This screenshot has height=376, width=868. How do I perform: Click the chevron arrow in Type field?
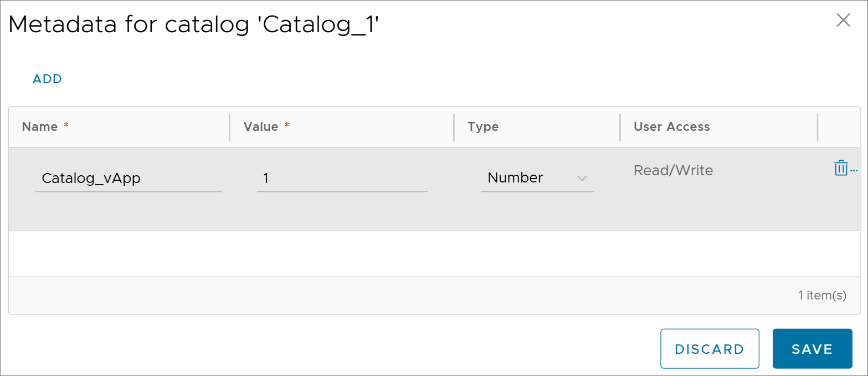582,178
